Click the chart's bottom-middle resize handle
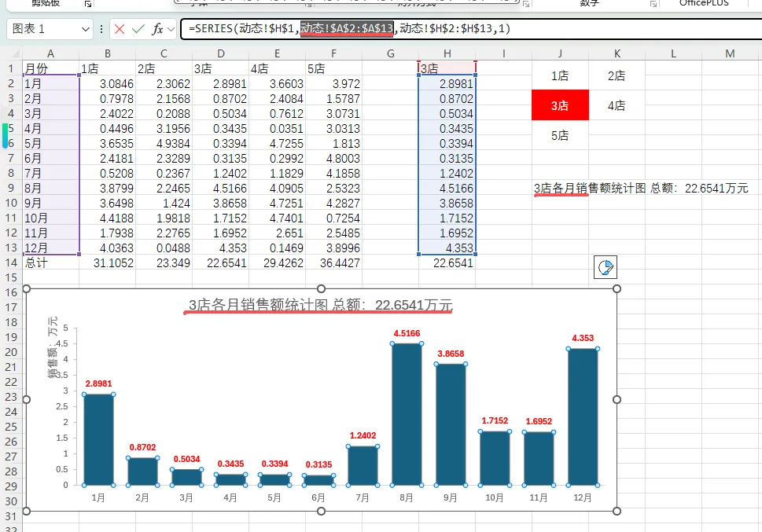Screen dimensions: 762x532 coord(321,511)
